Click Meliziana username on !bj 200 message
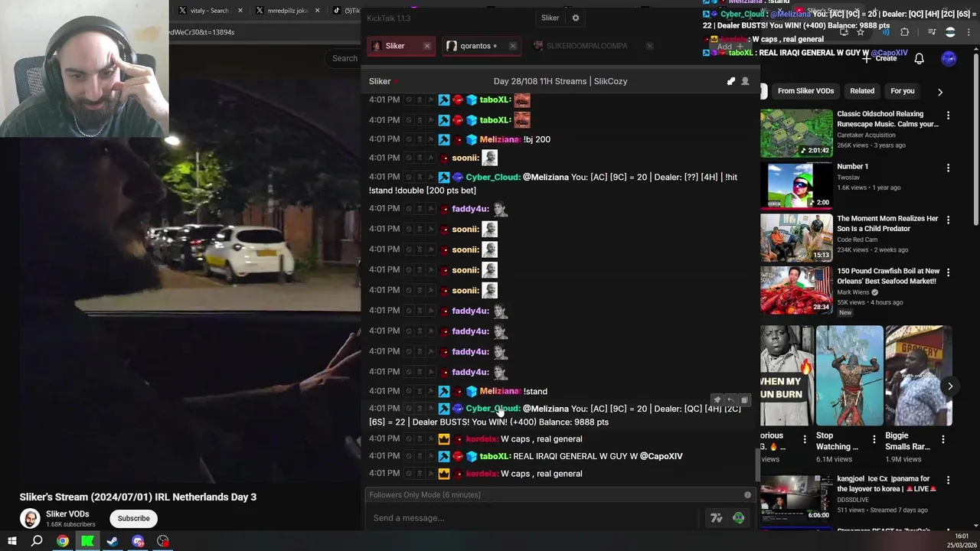Viewport: 980px width, 551px height. tap(500, 139)
